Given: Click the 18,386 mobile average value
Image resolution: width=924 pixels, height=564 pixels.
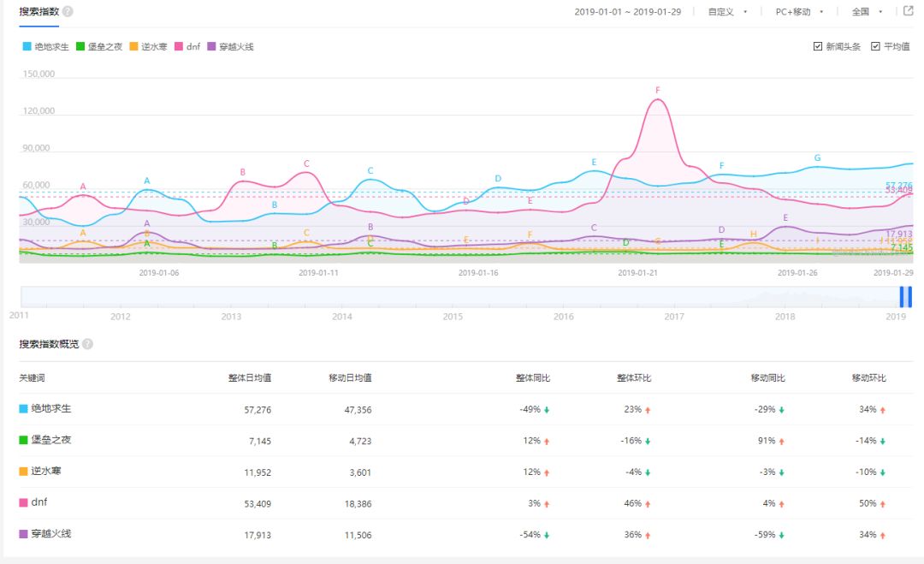Looking at the screenshot, I should [358, 504].
